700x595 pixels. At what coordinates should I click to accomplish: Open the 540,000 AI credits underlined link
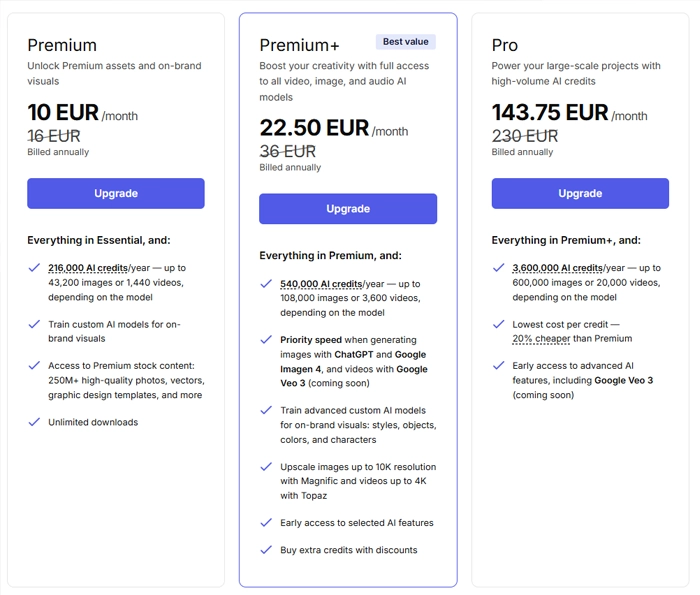pyautogui.click(x=321, y=284)
